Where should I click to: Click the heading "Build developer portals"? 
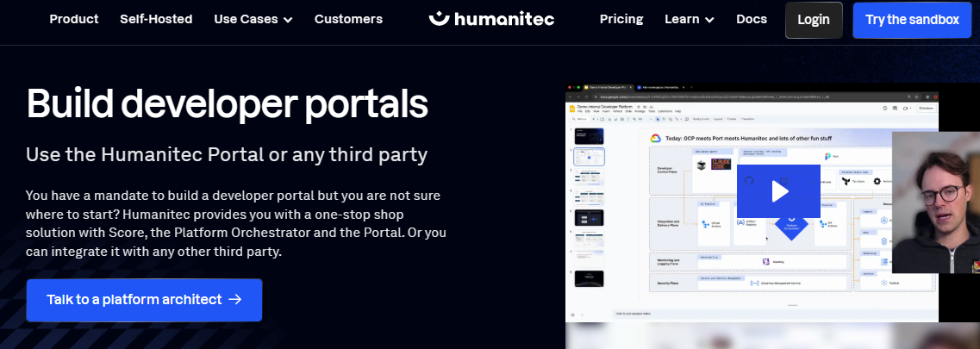tap(227, 103)
